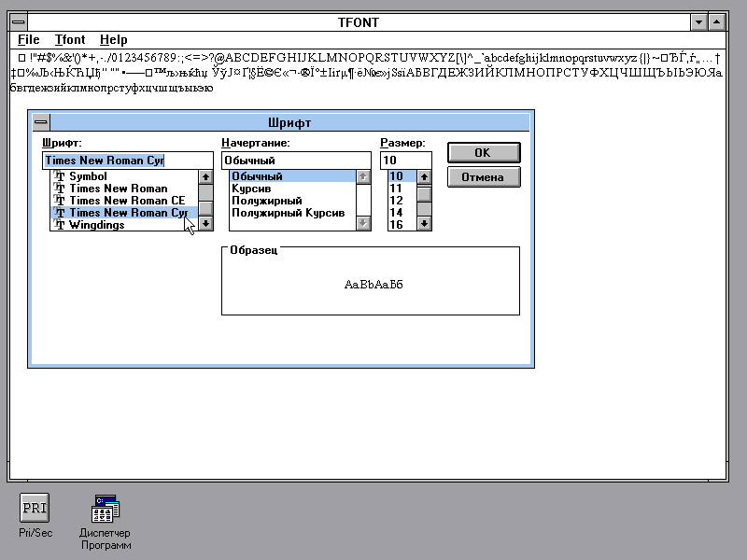Choose Курсив font style
The width and height of the screenshot is (747, 560).
pyautogui.click(x=251, y=189)
